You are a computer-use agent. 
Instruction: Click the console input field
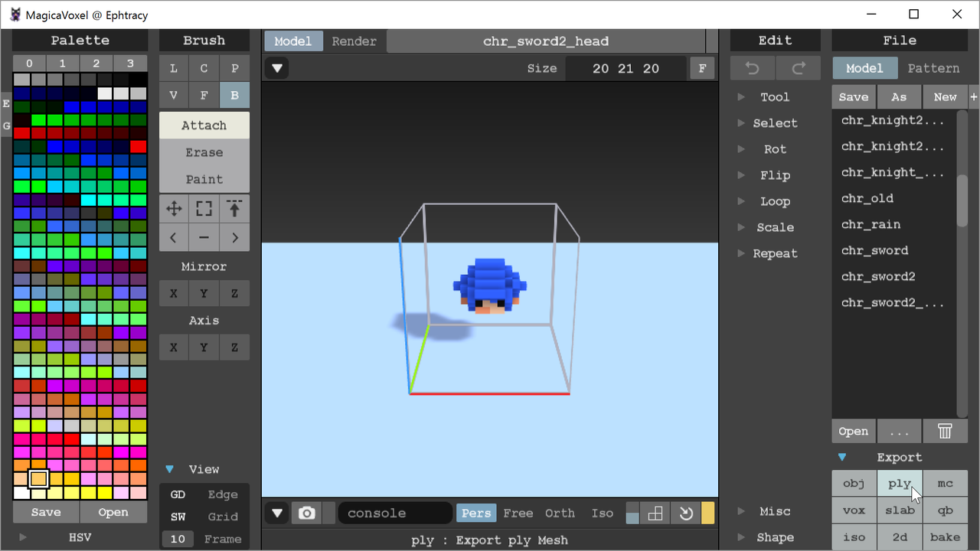click(x=395, y=514)
